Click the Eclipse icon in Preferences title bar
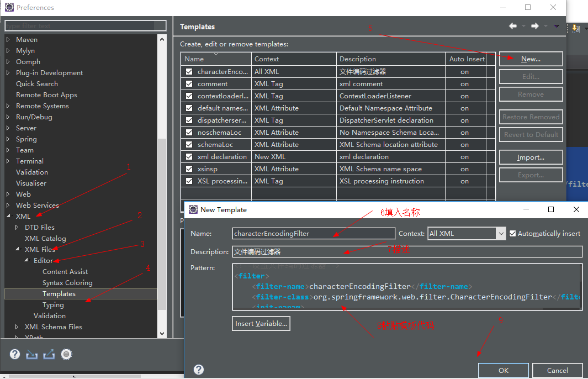588x379 pixels. [x=9, y=7]
